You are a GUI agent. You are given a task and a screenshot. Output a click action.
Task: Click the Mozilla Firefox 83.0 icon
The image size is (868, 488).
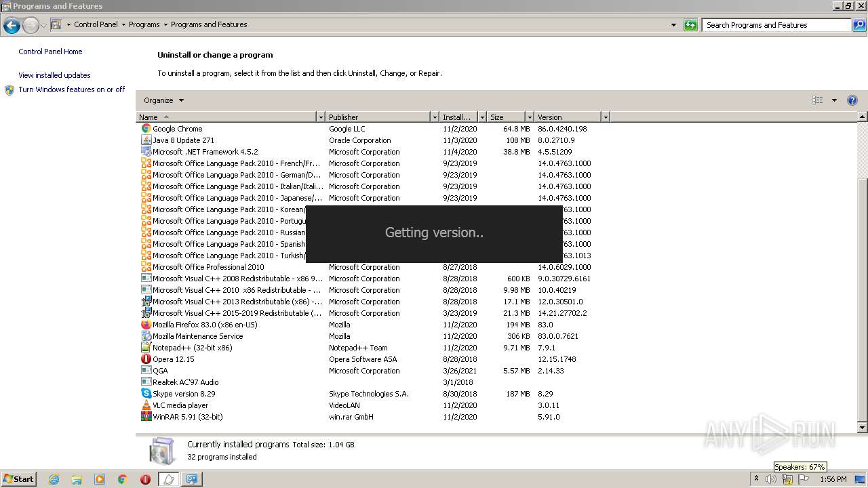coord(146,325)
